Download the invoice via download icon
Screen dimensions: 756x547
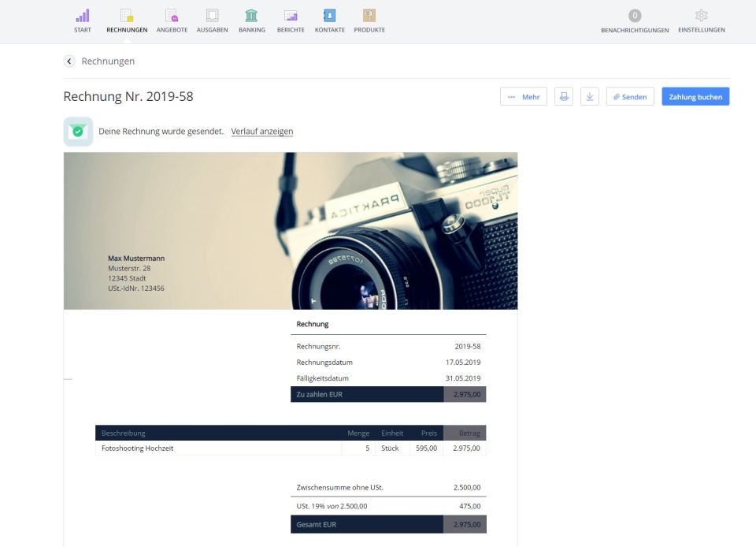[x=590, y=96]
